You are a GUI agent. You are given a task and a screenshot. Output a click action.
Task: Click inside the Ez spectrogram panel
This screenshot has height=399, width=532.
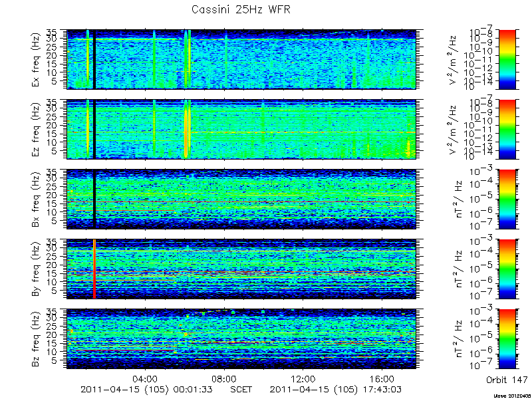click(x=241, y=129)
